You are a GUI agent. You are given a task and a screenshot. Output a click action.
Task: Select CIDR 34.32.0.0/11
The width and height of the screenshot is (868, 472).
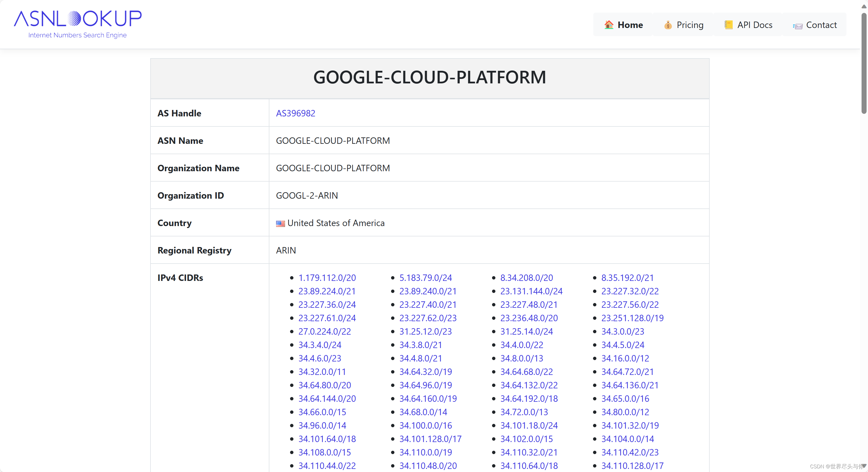pos(322,372)
